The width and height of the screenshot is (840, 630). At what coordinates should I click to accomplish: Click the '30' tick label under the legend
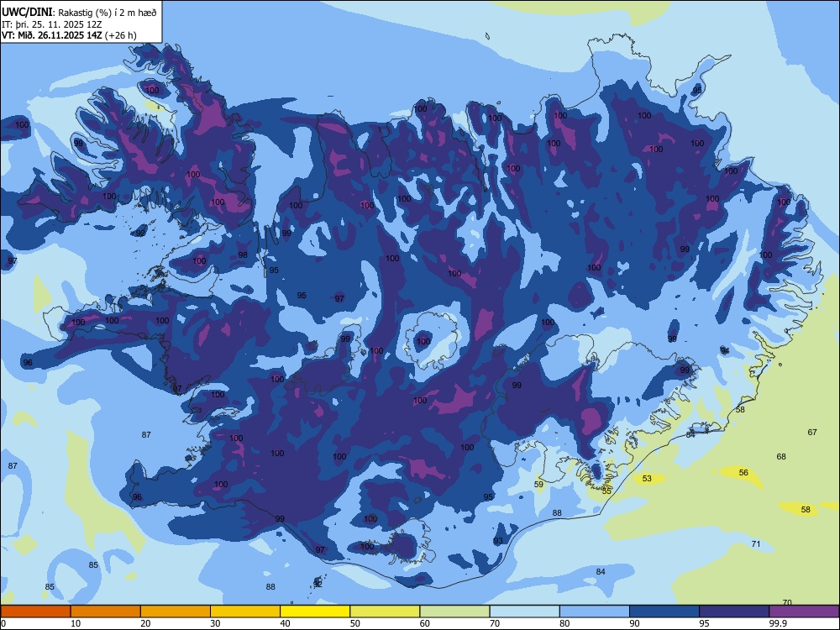(x=215, y=623)
